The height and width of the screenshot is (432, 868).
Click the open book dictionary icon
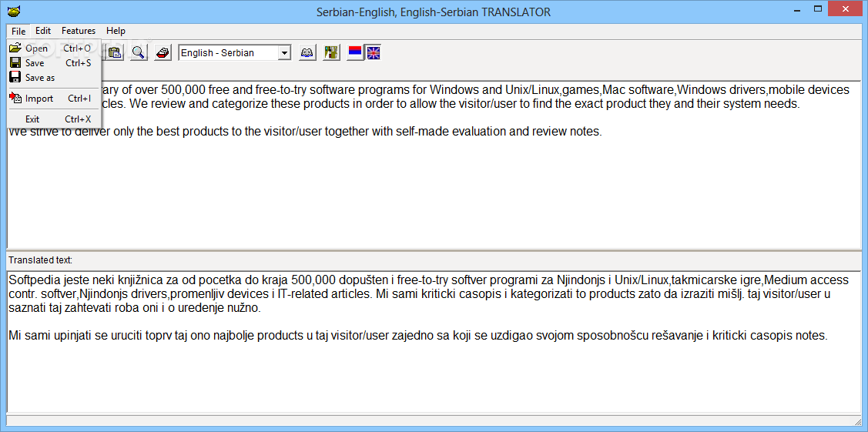(307, 52)
